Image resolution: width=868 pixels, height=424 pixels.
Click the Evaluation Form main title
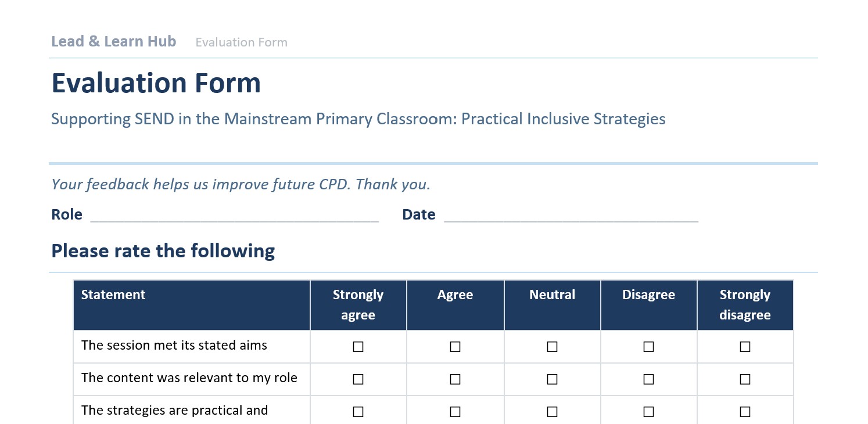[x=156, y=83]
